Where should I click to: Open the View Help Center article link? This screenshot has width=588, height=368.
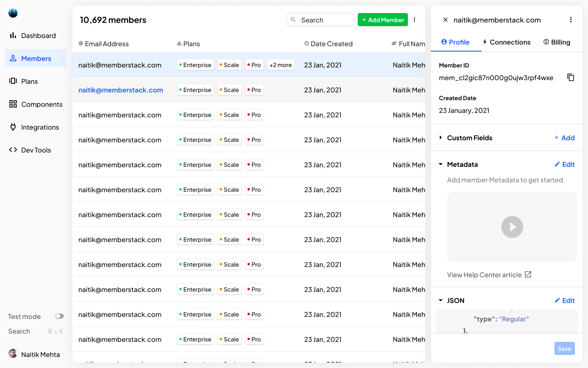[x=486, y=275]
